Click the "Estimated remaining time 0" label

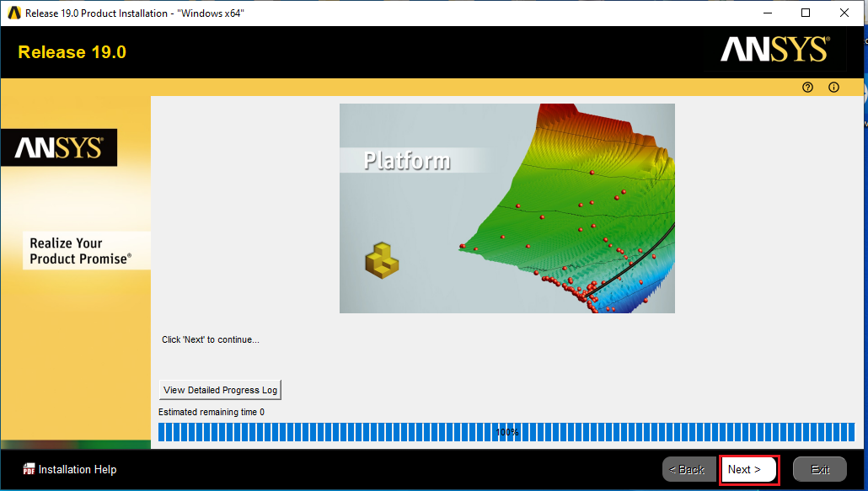(x=212, y=412)
